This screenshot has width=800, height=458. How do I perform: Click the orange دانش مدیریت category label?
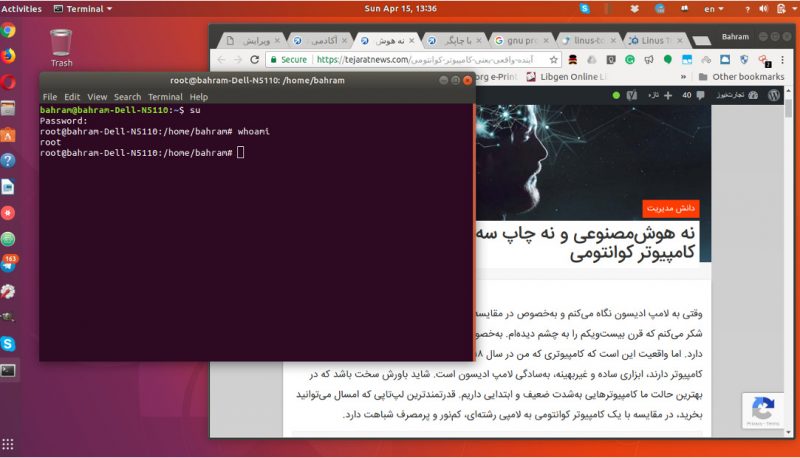pyautogui.click(x=671, y=208)
